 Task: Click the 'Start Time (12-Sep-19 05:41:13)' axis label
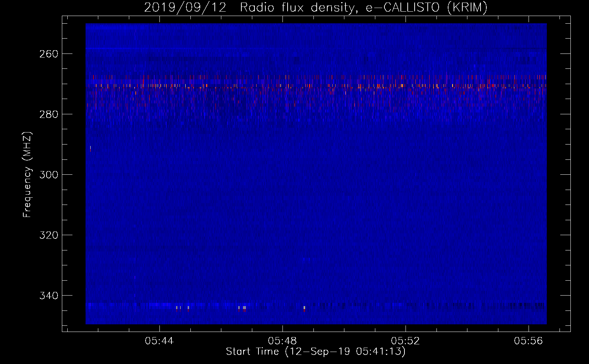point(316,352)
